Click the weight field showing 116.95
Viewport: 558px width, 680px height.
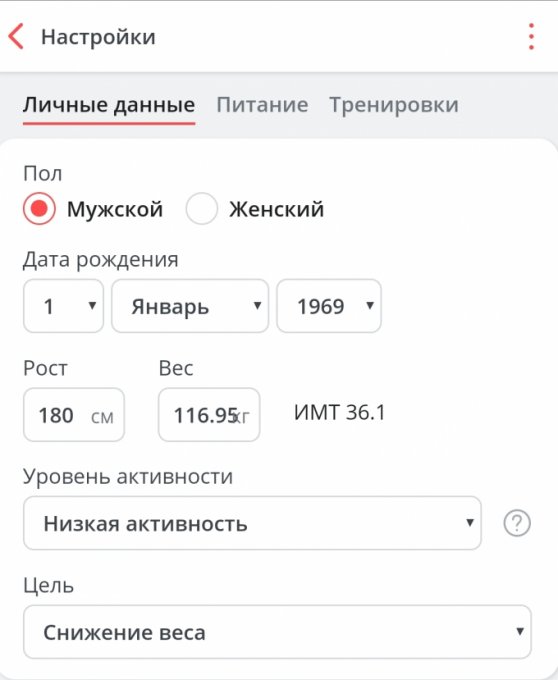coord(209,415)
